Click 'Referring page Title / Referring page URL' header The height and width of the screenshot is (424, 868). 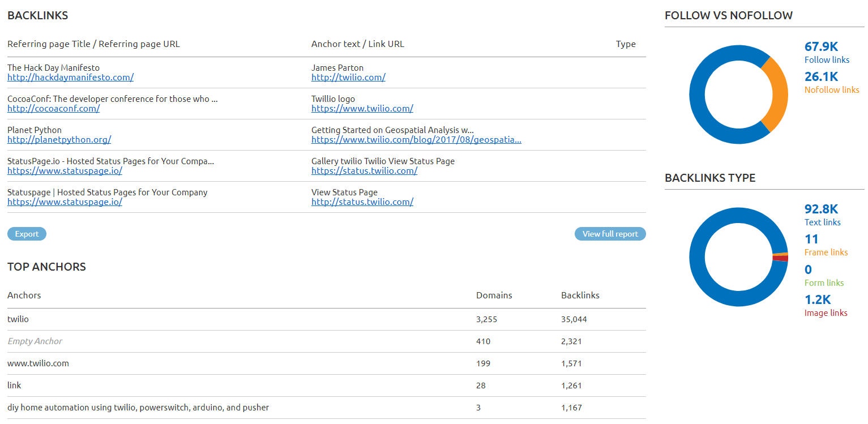point(93,44)
